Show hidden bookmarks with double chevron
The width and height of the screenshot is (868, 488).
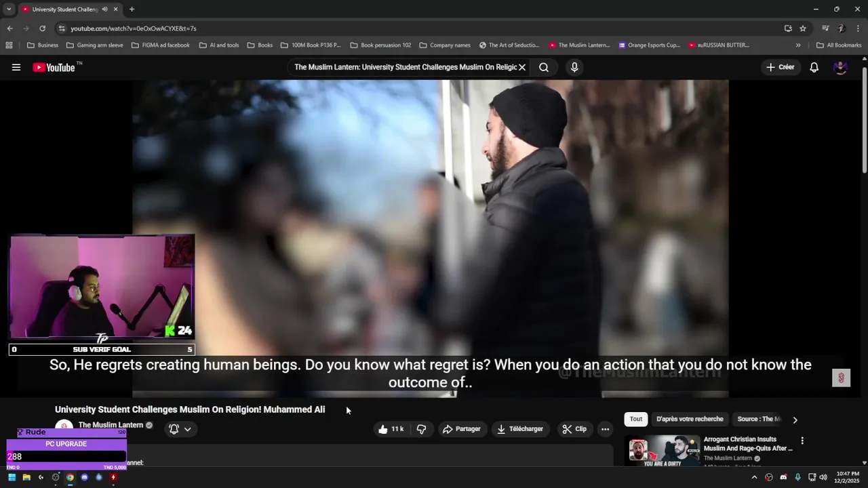798,45
